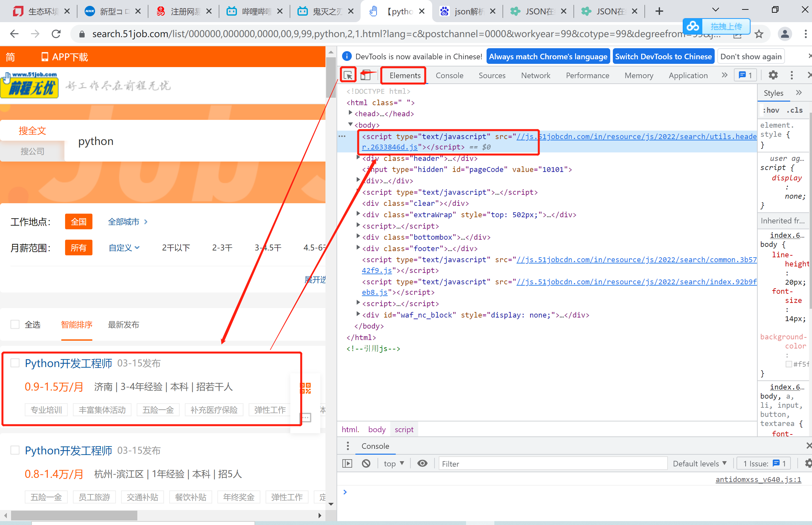Toggle live expression eye icon
The height and width of the screenshot is (525, 812).
tap(422, 463)
